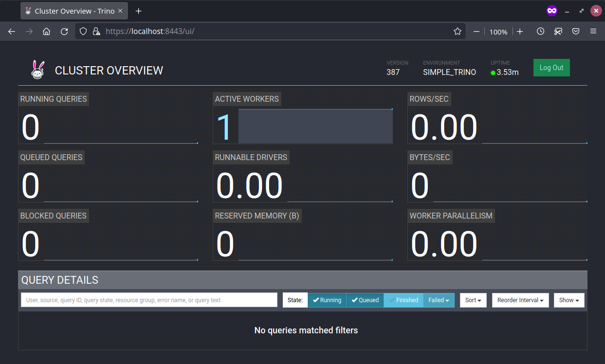Bookmark this page with the star icon
The height and width of the screenshot is (364, 605).
tap(457, 31)
